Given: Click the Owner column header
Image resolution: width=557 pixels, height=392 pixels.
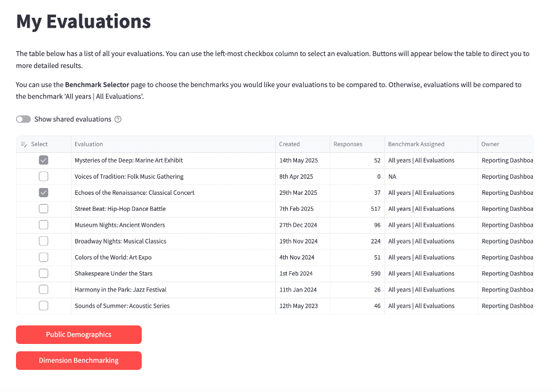Looking at the screenshot, I should (x=490, y=144).
